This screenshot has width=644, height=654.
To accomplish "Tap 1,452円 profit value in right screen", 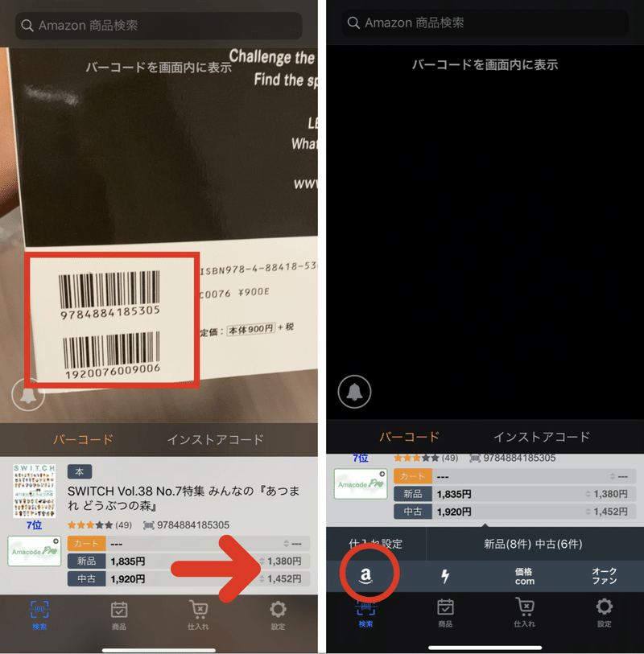I will [611, 512].
